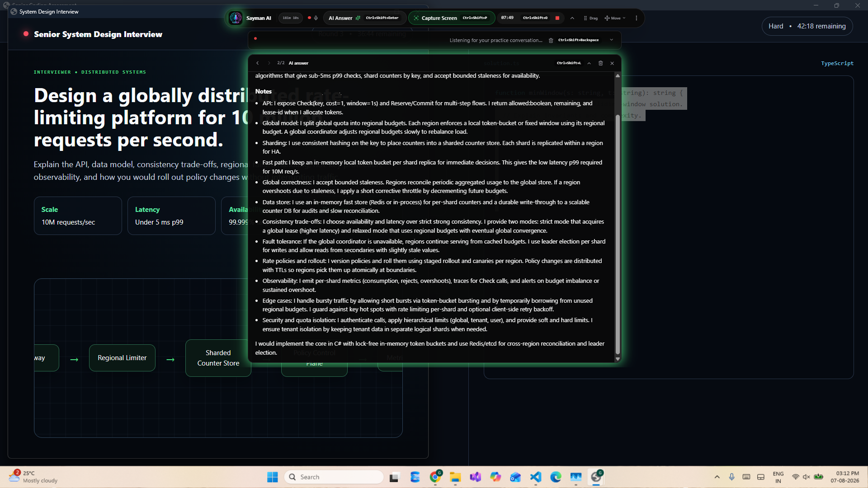
Task: Click the active Chrome globe taskbar icon
Action: [596, 477]
